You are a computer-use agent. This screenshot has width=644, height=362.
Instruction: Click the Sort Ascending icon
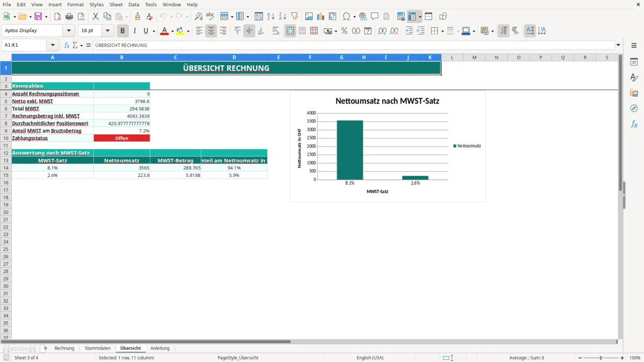271,17
